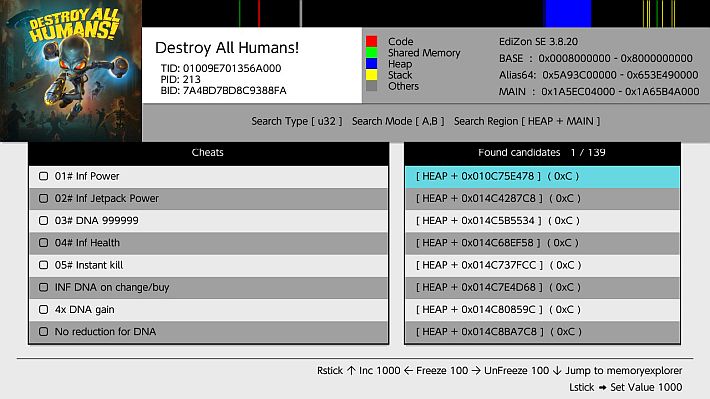710x399 pixels.
Task: Click the gray Others legend swatch
Action: click(x=371, y=86)
